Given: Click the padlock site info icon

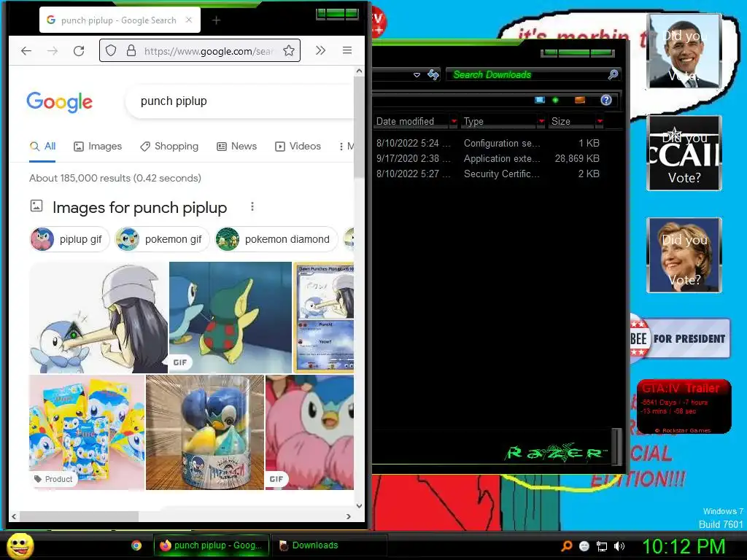Looking at the screenshot, I should coord(131,50).
